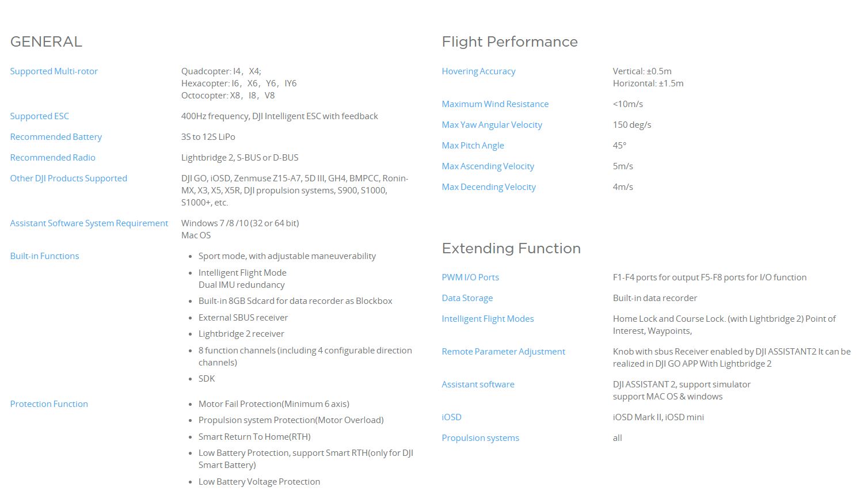The width and height of the screenshot is (868, 491).
Task: Click the Flight Performance section heading
Action: [x=509, y=42]
